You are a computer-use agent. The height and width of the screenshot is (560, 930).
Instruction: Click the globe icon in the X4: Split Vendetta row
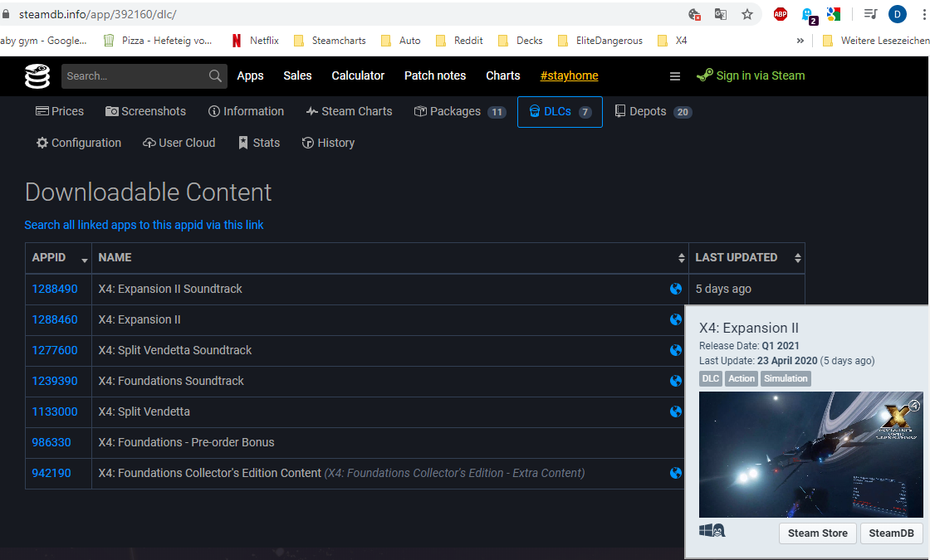pyautogui.click(x=676, y=411)
